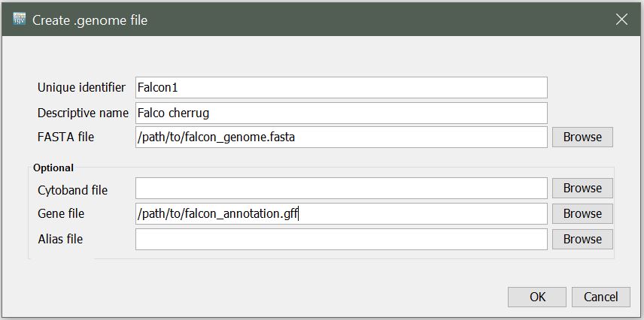
Task: Click the "FASTA file" label
Action: tap(65, 137)
